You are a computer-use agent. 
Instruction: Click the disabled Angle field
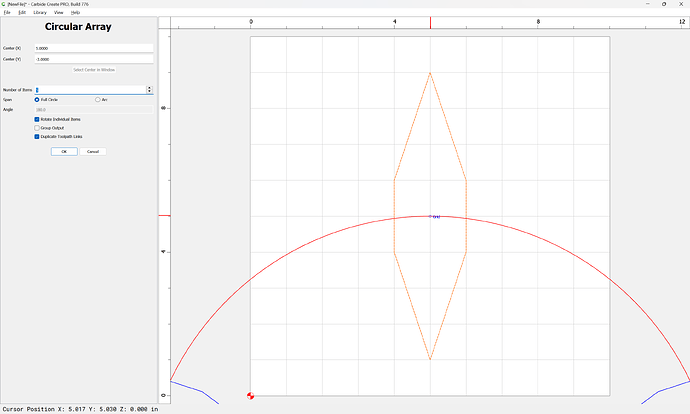tap(94, 110)
